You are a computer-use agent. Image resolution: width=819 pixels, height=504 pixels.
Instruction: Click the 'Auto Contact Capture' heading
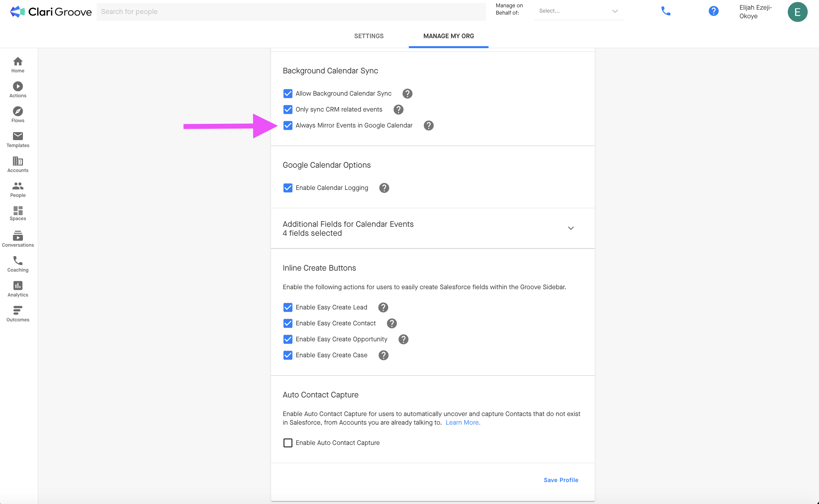tap(320, 395)
